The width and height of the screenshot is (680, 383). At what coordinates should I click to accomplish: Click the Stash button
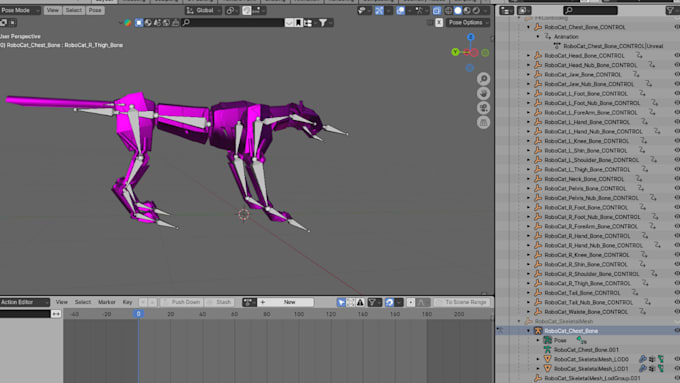[x=220, y=302]
